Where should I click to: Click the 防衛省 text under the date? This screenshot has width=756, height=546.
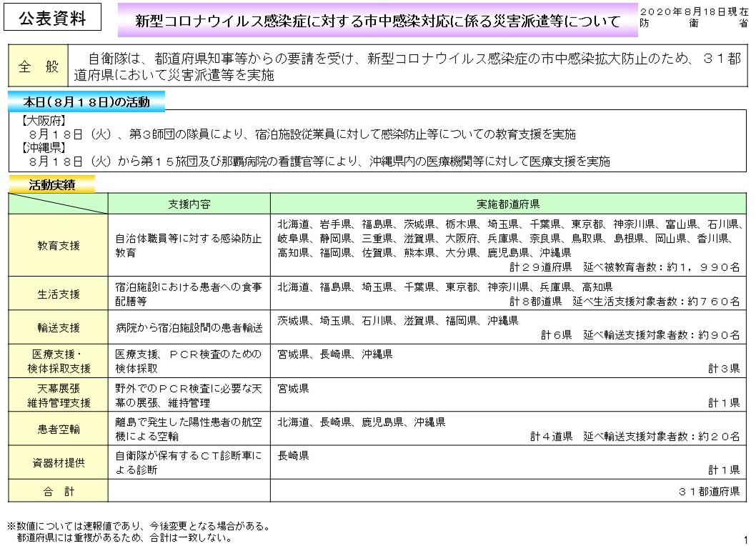(694, 22)
